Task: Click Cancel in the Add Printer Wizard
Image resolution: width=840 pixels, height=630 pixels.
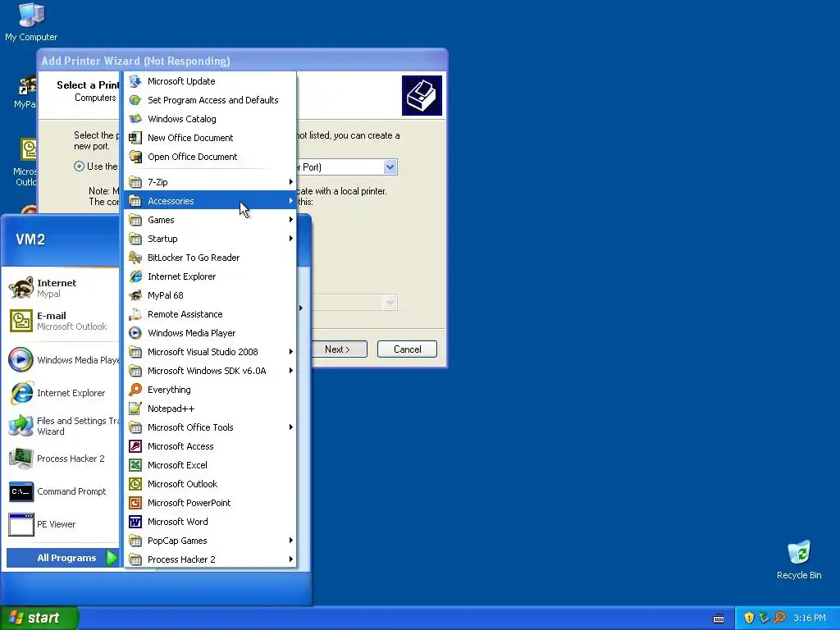Action: click(x=407, y=349)
